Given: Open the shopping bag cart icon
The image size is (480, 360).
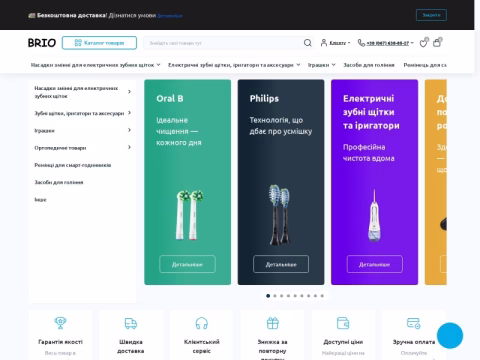Looking at the screenshot, I should pyautogui.click(x=437, y=43).
